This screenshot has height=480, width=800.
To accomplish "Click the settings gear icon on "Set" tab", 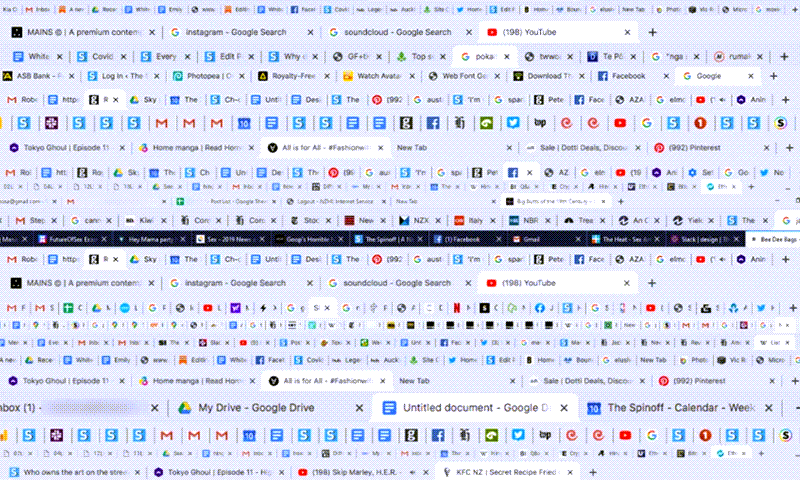I will (x=692, y=172).
